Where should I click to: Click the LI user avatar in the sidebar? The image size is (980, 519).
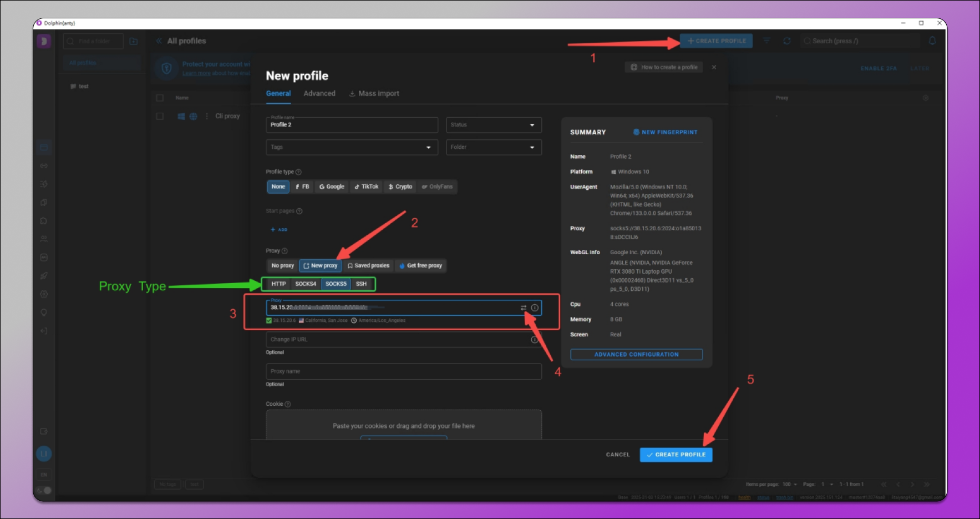(x=44, y=454)
